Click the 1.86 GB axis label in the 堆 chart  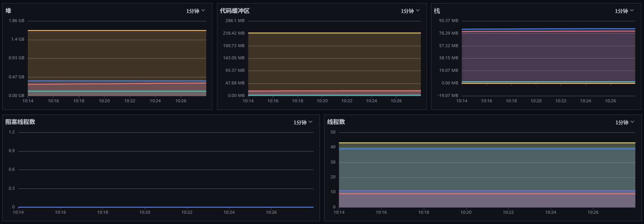click(16, 21)
